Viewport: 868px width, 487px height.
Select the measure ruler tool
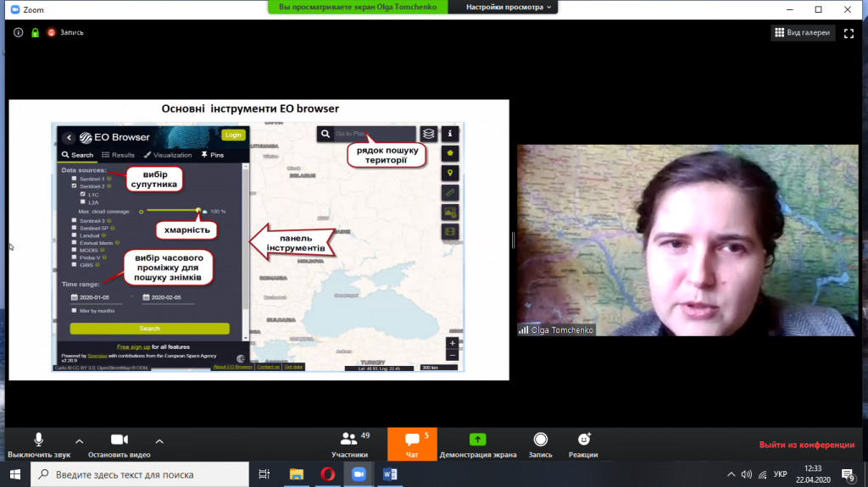450,192
